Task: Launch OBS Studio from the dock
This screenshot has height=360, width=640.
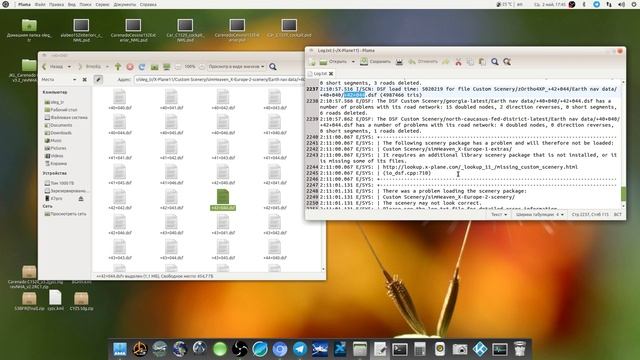Action: click(240, 349)
